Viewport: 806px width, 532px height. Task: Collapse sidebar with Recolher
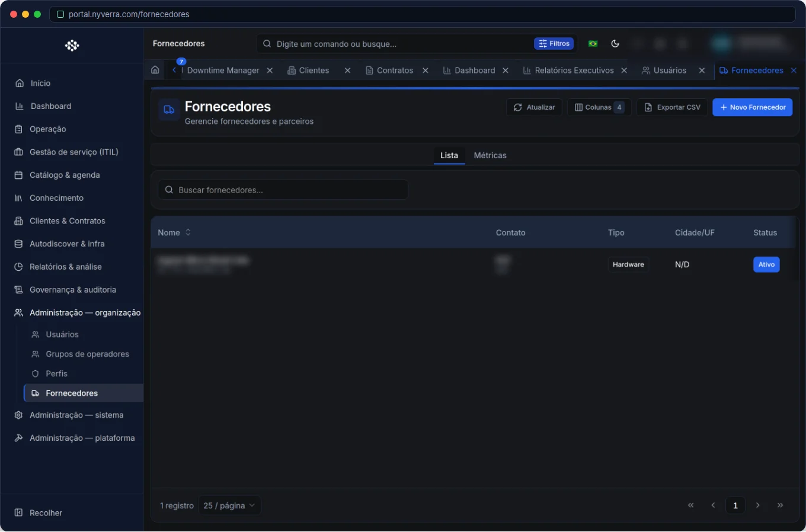[39, 512]
